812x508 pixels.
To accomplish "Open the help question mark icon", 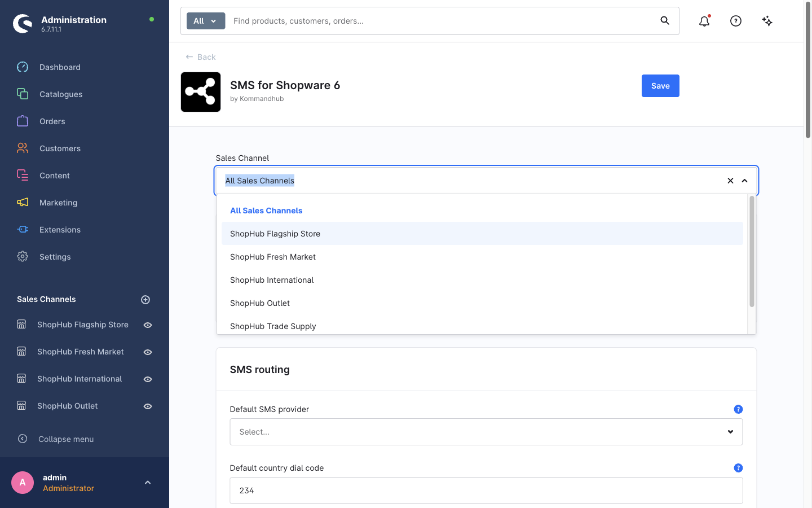I will (x=736, y=21).
